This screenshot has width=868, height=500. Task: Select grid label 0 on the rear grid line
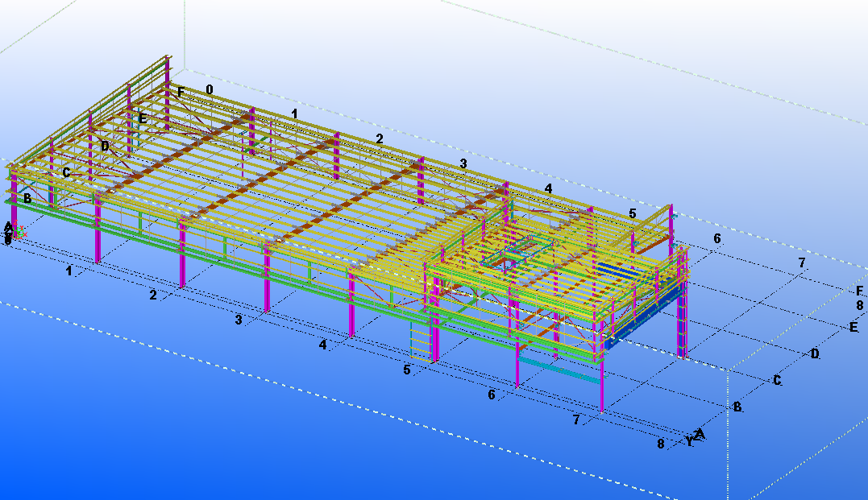point(210,89)
